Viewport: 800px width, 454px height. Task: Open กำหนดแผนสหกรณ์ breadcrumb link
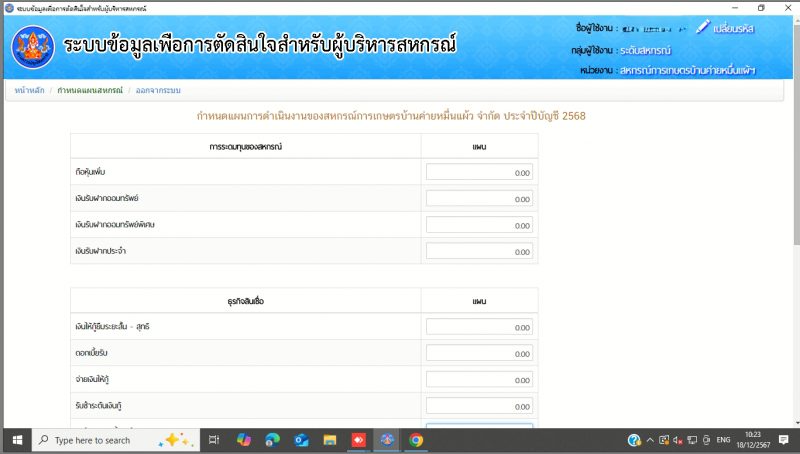90,90
